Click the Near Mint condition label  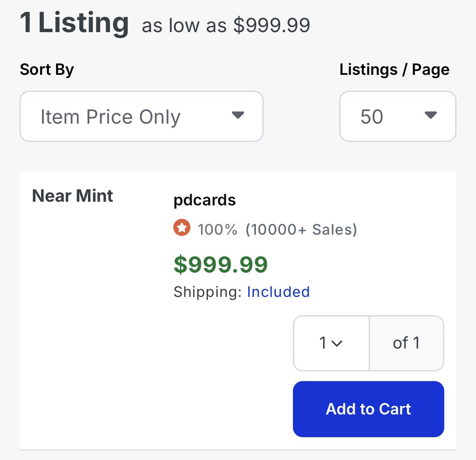pyautogui.click(x=72, y=196)
